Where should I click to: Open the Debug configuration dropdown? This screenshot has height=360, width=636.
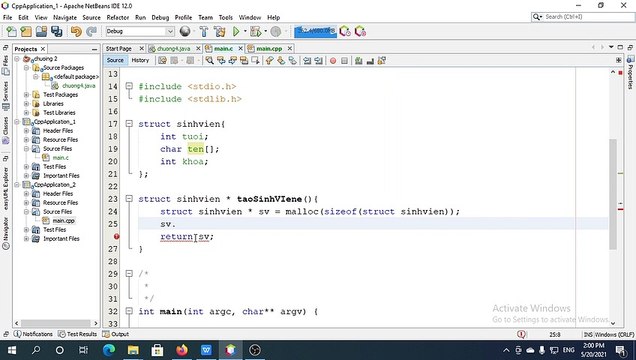[170, 31]
